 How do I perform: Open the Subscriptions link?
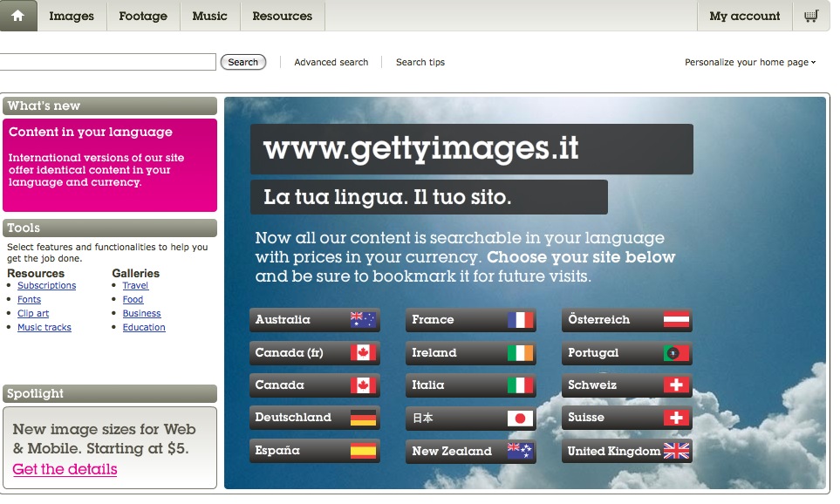tap(46, 285)
